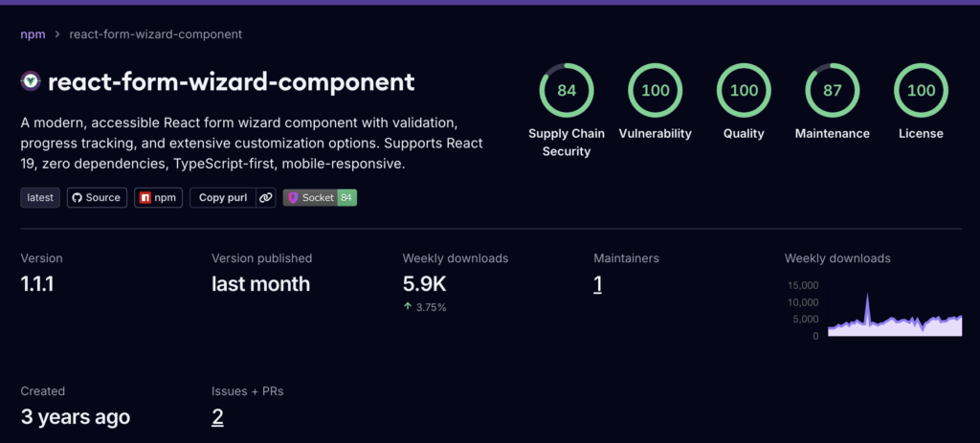Open the Maintainers count link 1
The width and height of the screenshot is (980, 443).
597,284
